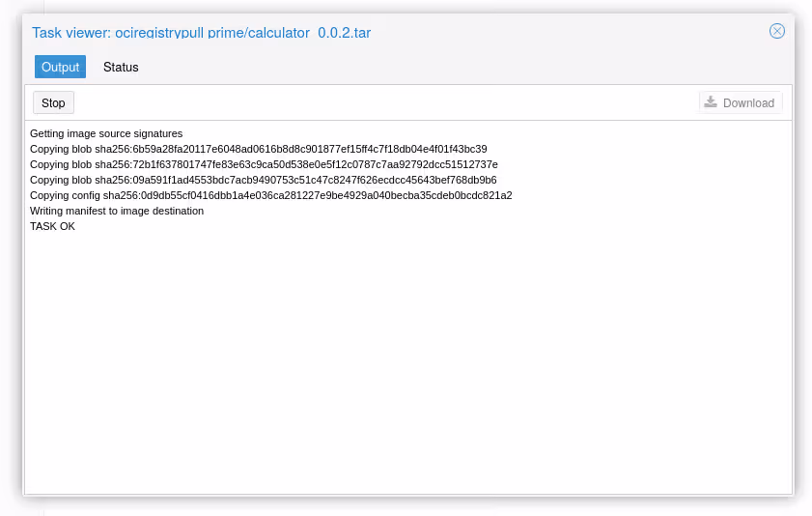Click the blob line starting sha256:6b59a28f
This screenshot has height=516, width=812.
[x=258, y=149]
